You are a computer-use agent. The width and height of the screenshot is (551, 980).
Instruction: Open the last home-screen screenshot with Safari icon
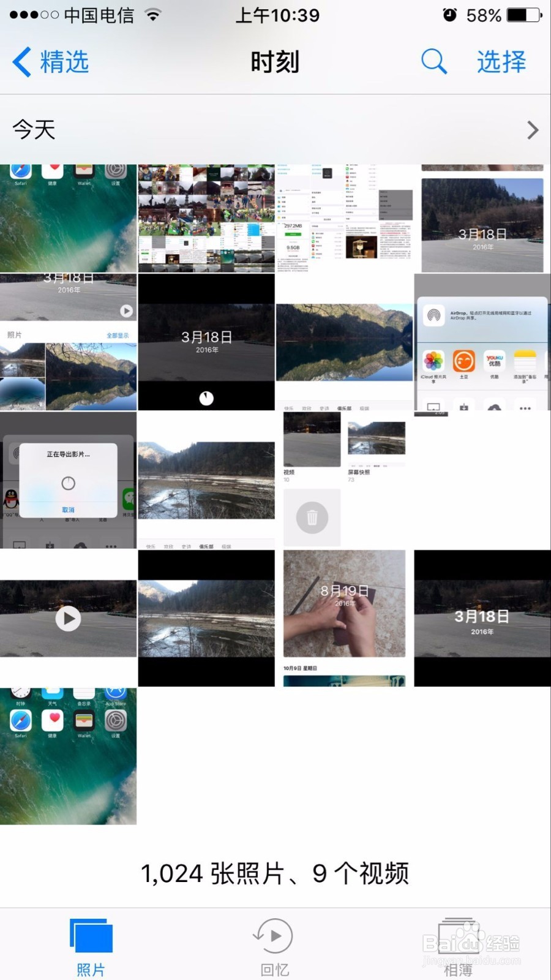click(x=68, y=756)
